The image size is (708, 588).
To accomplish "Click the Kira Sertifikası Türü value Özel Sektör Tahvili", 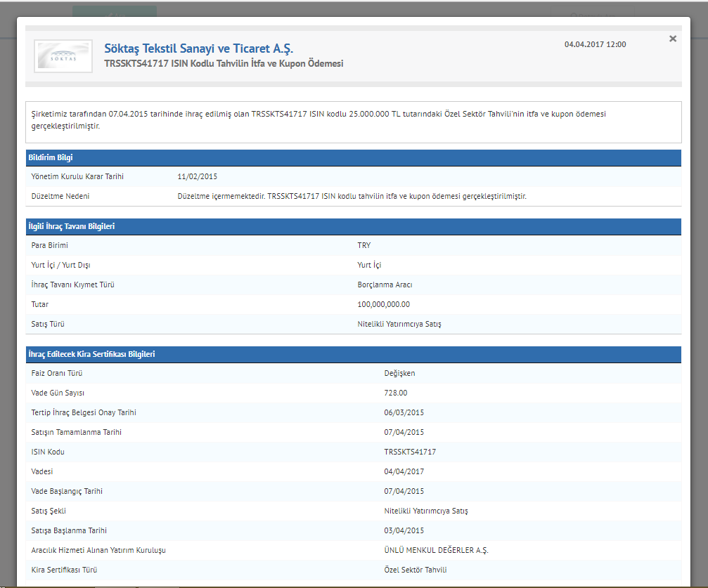I will (415, 570).
